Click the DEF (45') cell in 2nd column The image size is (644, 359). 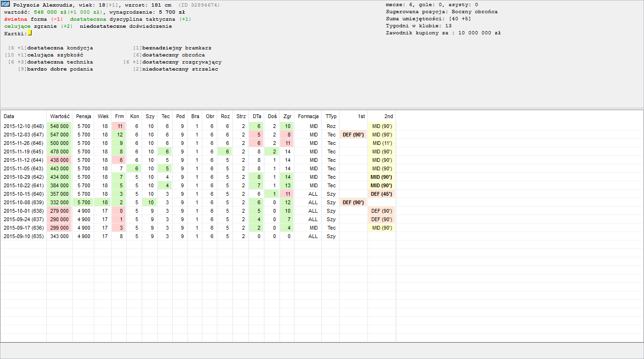point(382,194)
